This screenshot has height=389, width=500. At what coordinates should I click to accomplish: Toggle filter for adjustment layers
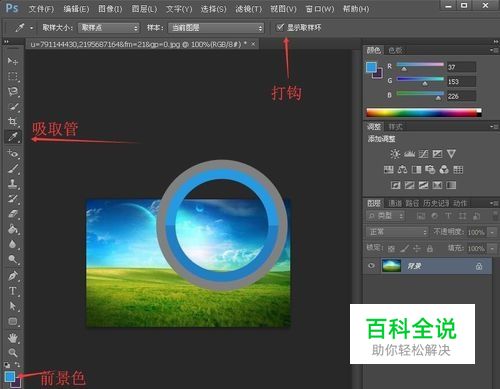435,216
